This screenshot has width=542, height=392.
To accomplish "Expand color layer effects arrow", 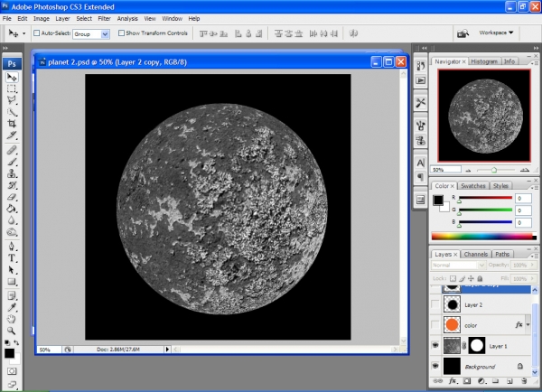I will pyautogui.click(x=528, y=324).
